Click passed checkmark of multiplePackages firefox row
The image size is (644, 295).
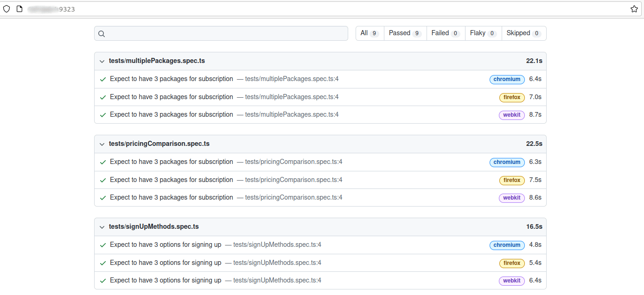[x=103, y=97]
